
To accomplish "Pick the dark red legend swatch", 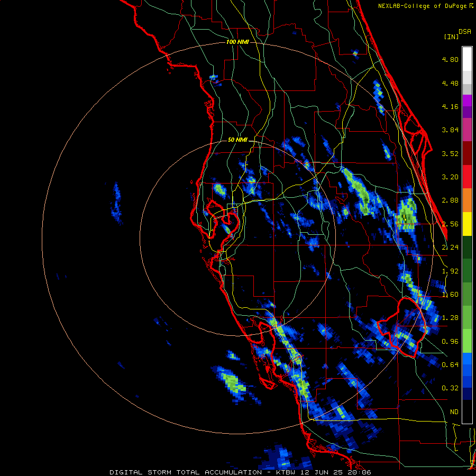I will [x=467, y=153].
